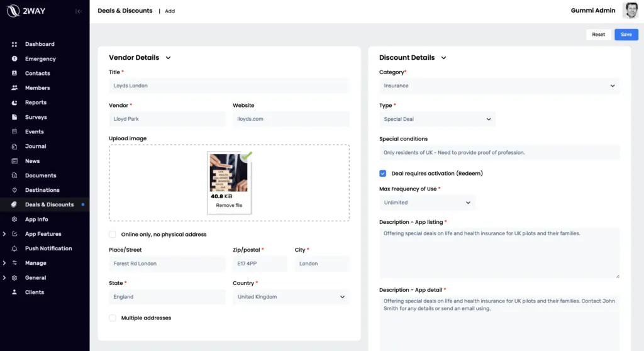
Task: Click the Push Notification bell icon
Action: 14,248
